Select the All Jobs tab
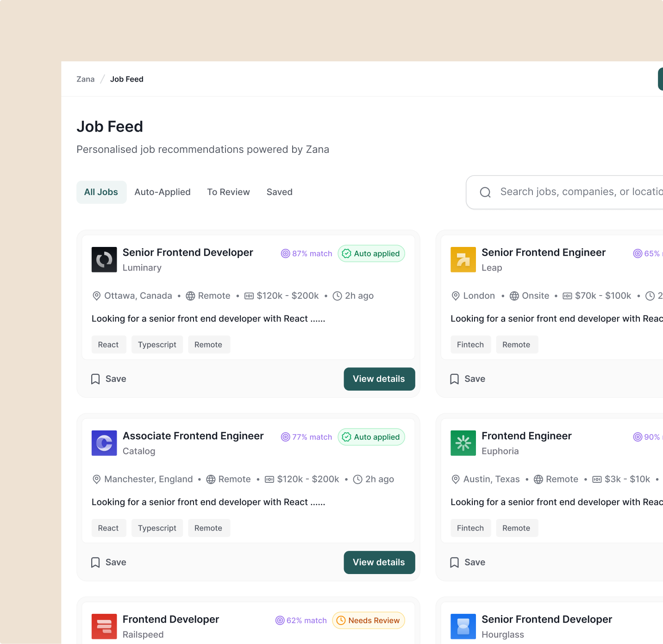Screen dimensions: 663x644 [101, 192]
